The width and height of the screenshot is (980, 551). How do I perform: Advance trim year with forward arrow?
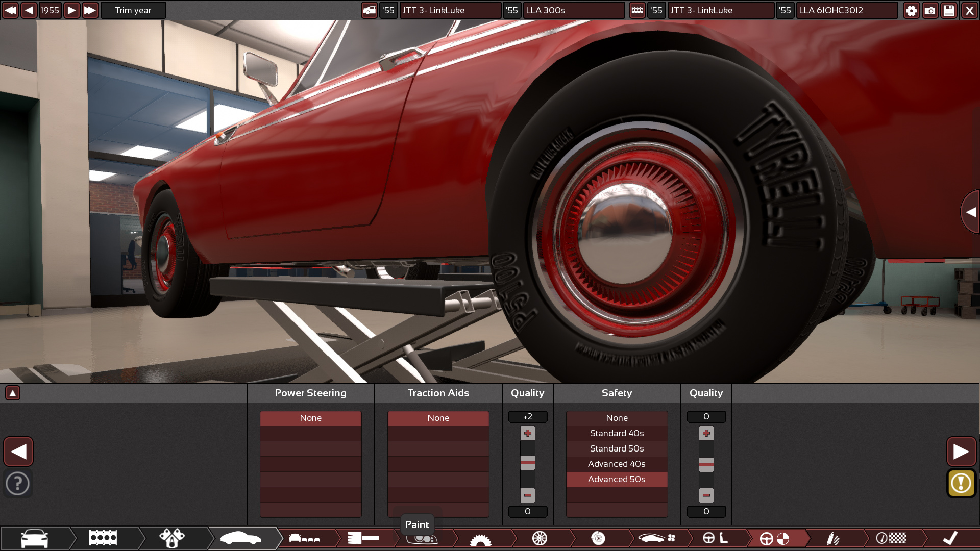[71, 10]
